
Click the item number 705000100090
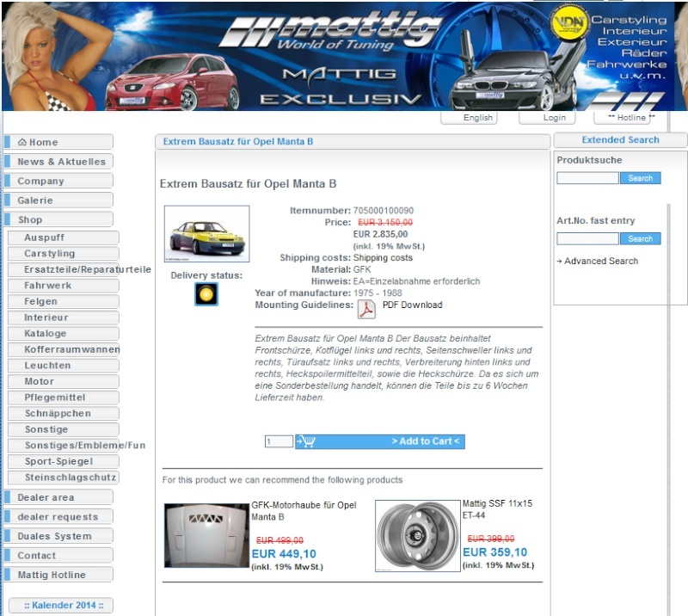coord(383,210)
